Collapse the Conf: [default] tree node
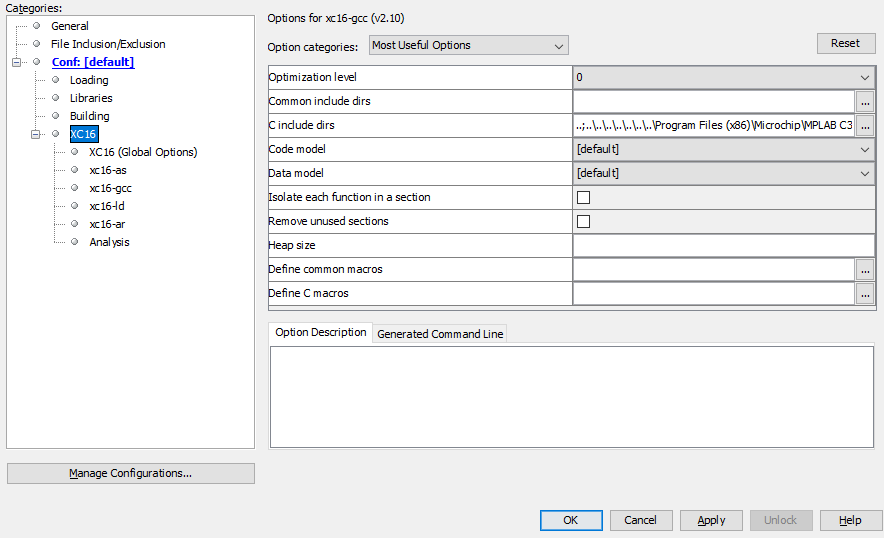Viewport: 884px width, 538px height. pyautogui.click(x=16, y=62)
